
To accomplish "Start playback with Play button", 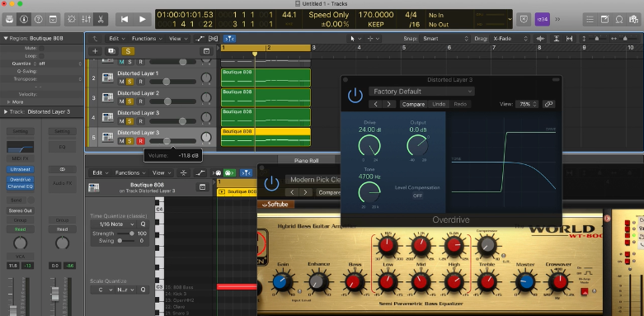I will (142, 19).
